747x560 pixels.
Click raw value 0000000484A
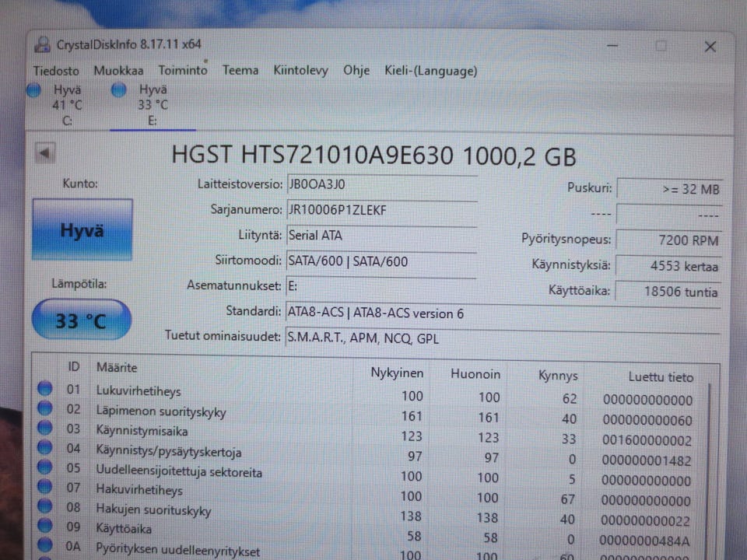(x=644, y=541)
